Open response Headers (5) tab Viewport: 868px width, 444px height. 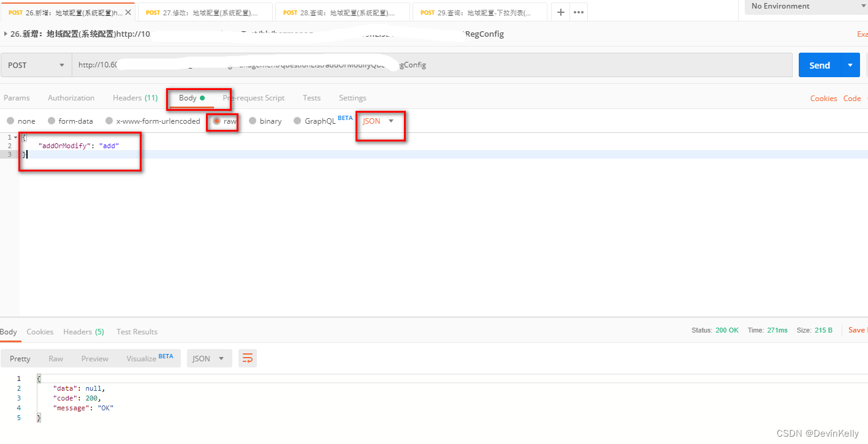pyautogui.click(x=83, y=332)
